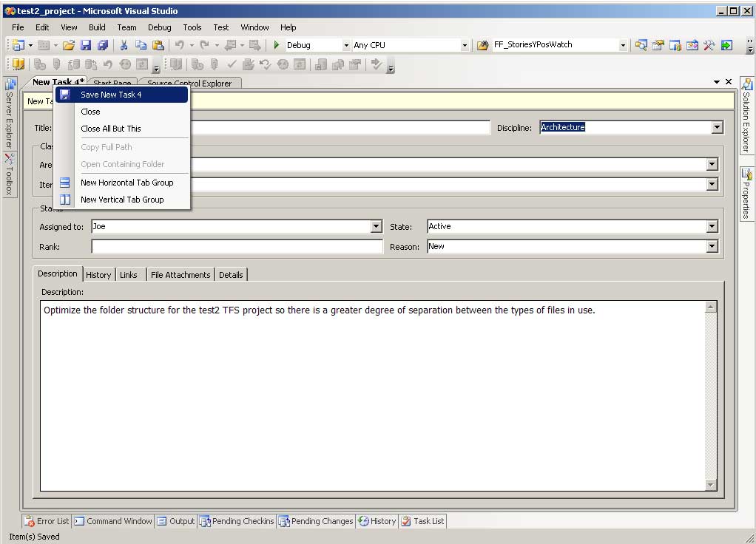756x544 pixels.
Task: Select New Horizontal Tab Group
Action: [x=121, y=183]
